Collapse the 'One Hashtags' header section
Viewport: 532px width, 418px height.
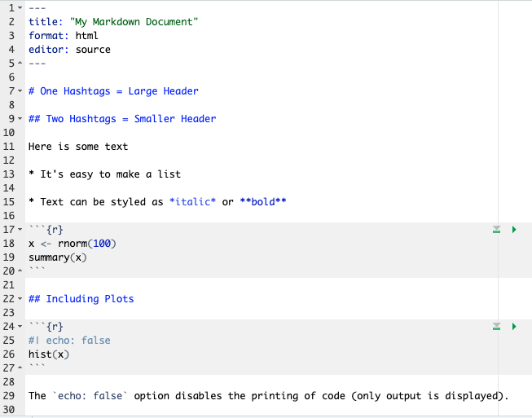click(x=20, y=91)
